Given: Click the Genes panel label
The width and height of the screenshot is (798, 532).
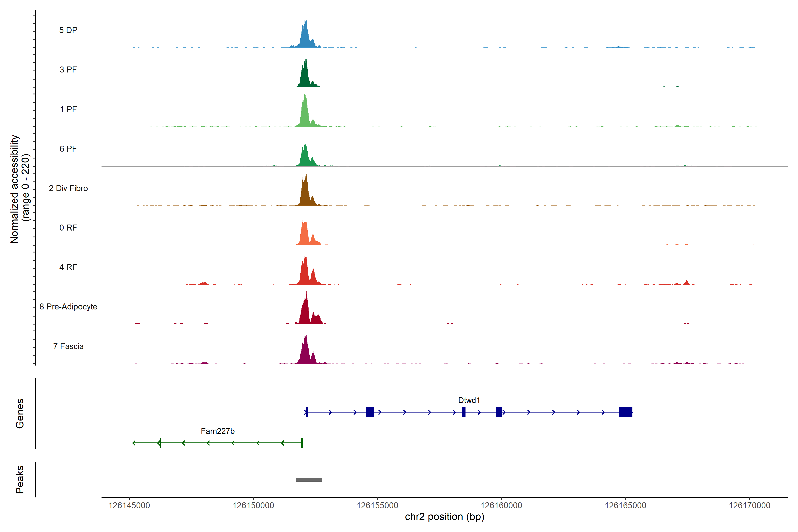Looking at the screenshot, I should click(x=20, y=414).
